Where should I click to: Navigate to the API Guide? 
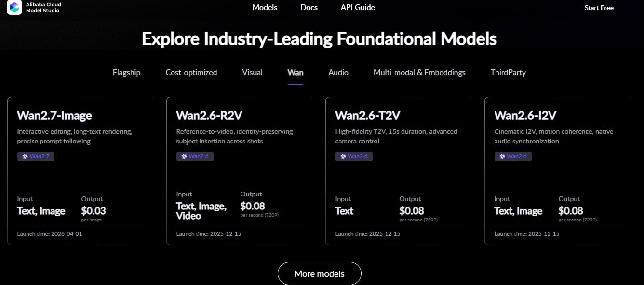tap(358, 7)
